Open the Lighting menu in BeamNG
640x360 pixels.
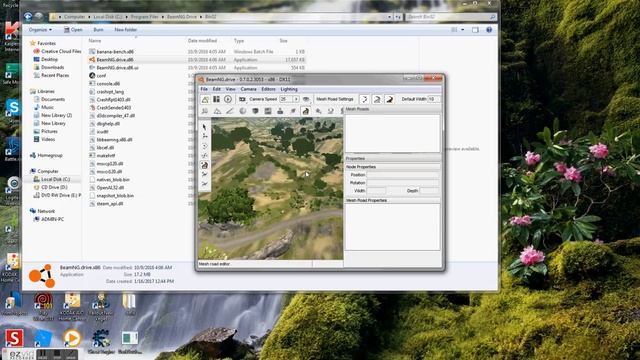[x=289, y=89]
